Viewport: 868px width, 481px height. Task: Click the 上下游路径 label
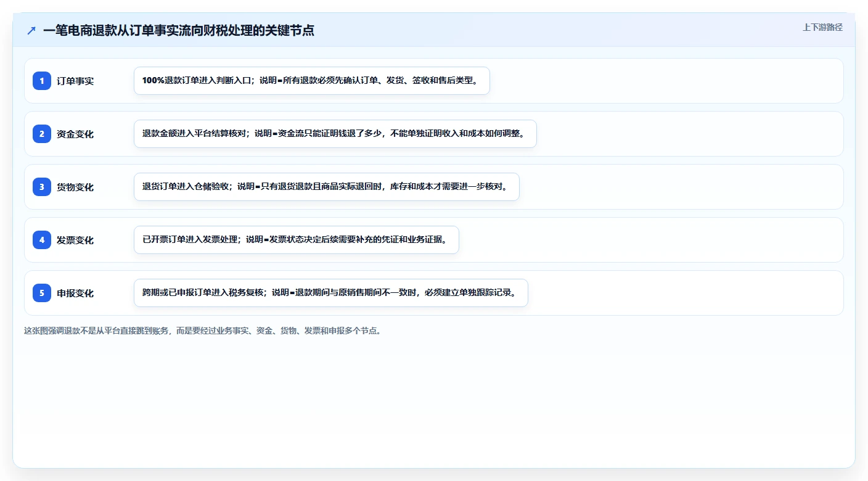tap(822, 27)
